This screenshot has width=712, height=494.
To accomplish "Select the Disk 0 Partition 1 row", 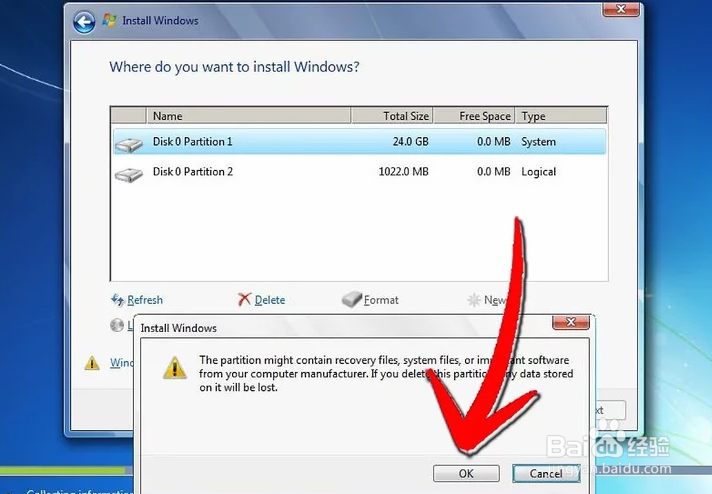I will (x=359, y=142).
